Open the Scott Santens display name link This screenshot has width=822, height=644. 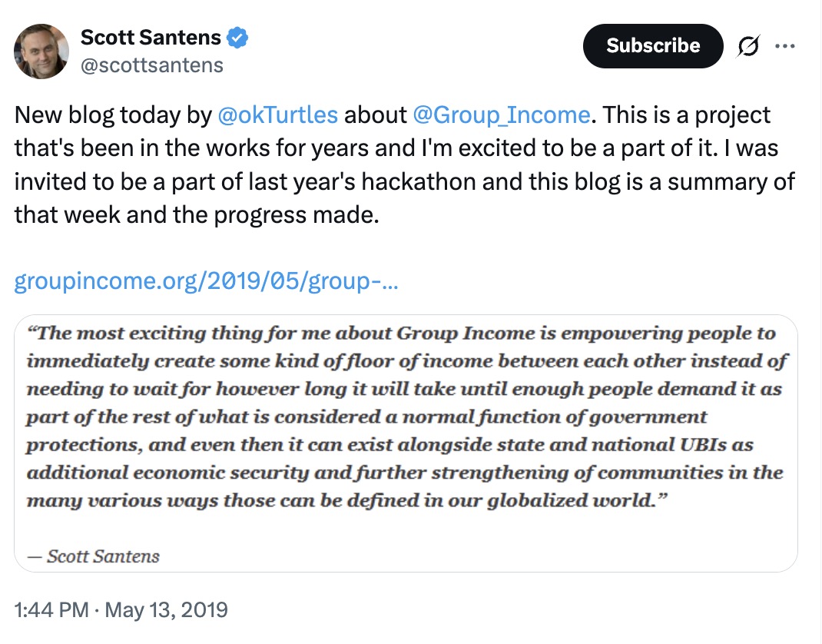[151, 37]
